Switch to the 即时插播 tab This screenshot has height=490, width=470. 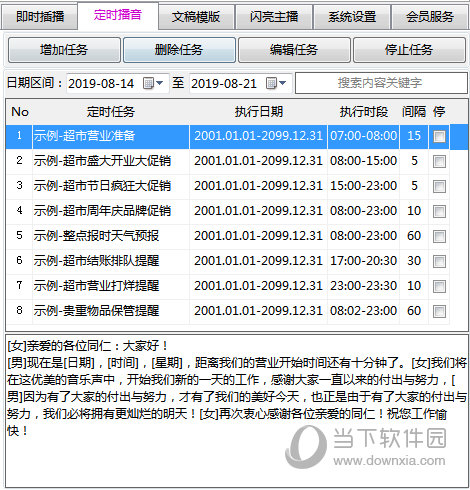[39, 17]
